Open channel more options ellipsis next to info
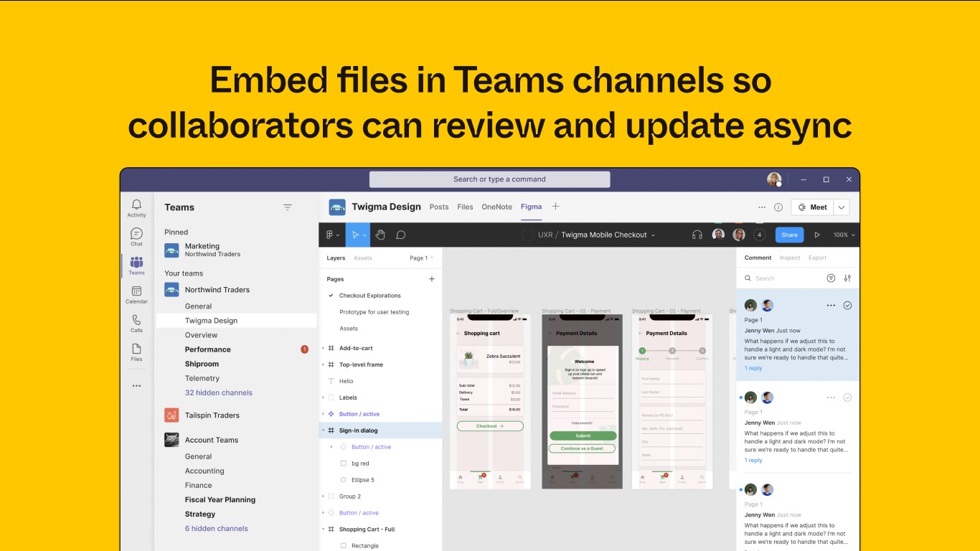Image resolution: width=980 pixels, height=551 pixels. (762, 207)
